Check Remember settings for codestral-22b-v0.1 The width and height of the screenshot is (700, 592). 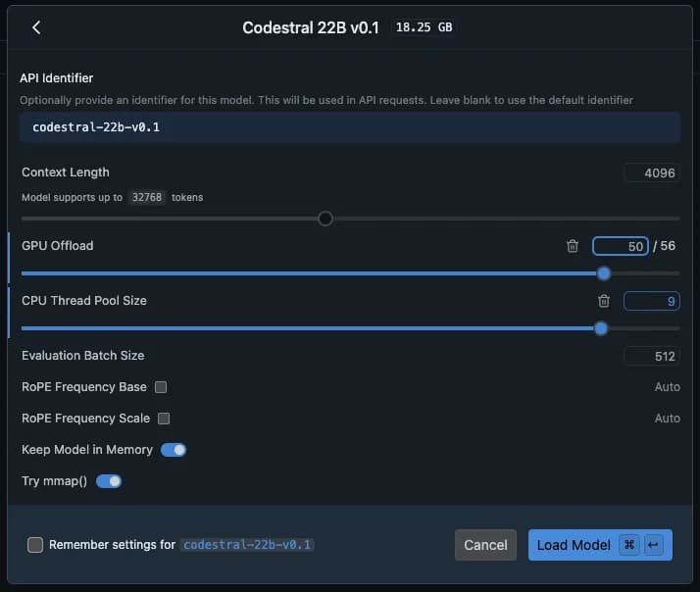coord(35,545)
